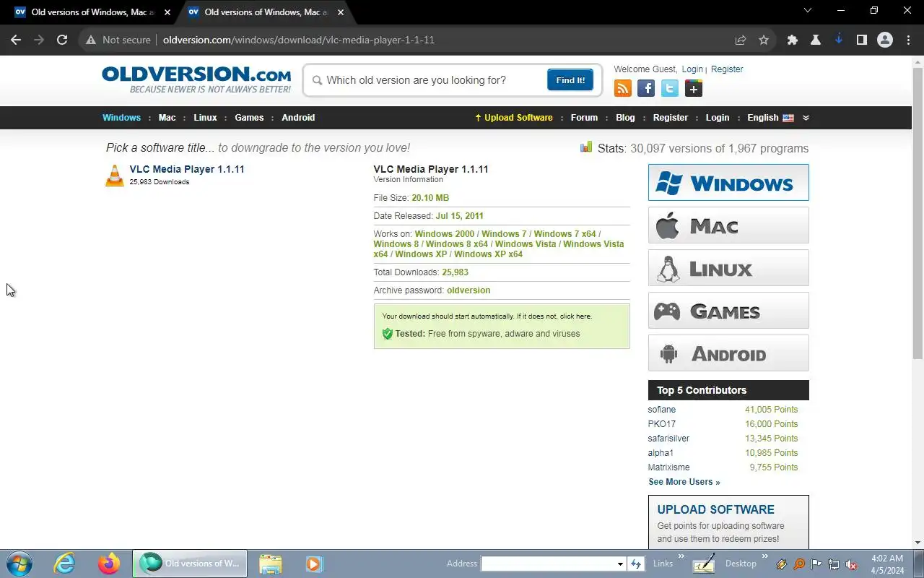Click the Windows 7 x64 compatibility link
The image size is (924, 578).
click(x=565, y=234)
